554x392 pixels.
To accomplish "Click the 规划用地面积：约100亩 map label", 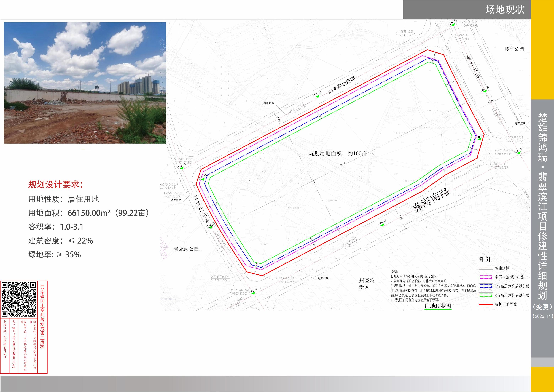I will (x=338, y=153).
